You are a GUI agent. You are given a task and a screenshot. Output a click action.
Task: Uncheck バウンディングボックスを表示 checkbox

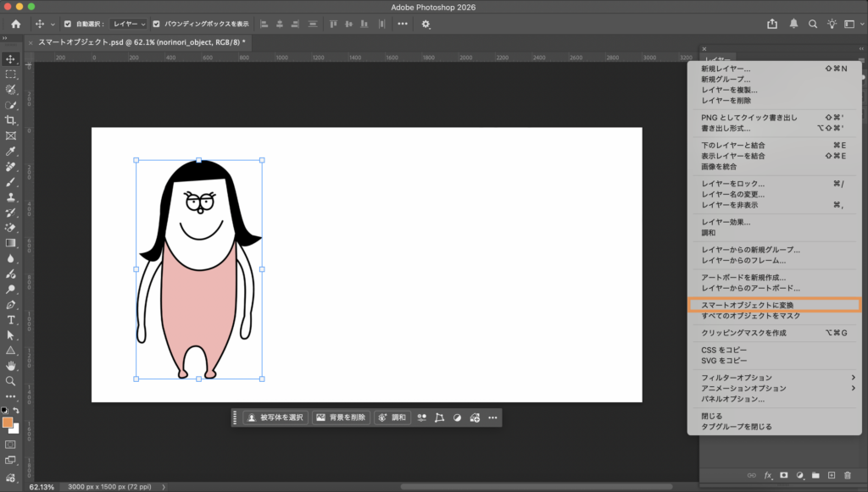coord(157,24)
